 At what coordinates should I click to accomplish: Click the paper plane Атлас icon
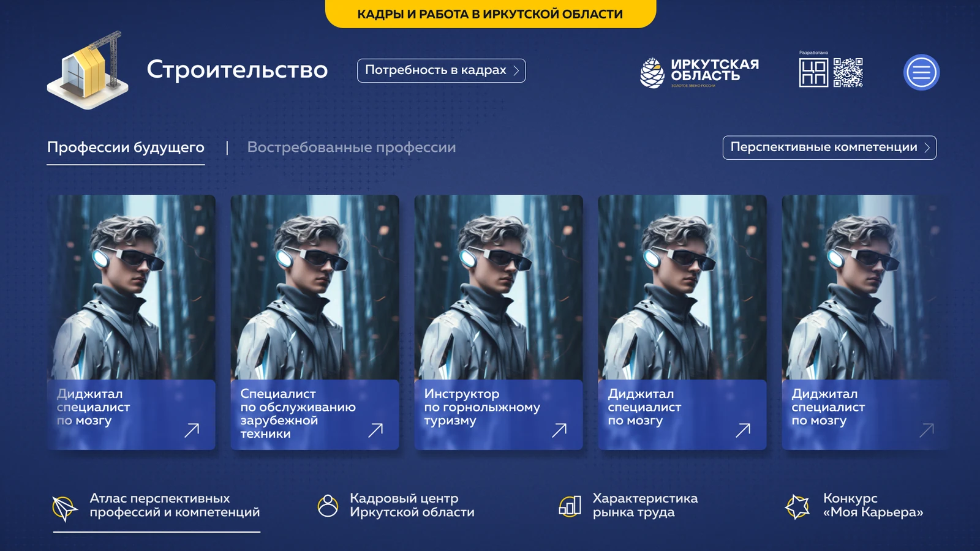click(x=64, y=508)
